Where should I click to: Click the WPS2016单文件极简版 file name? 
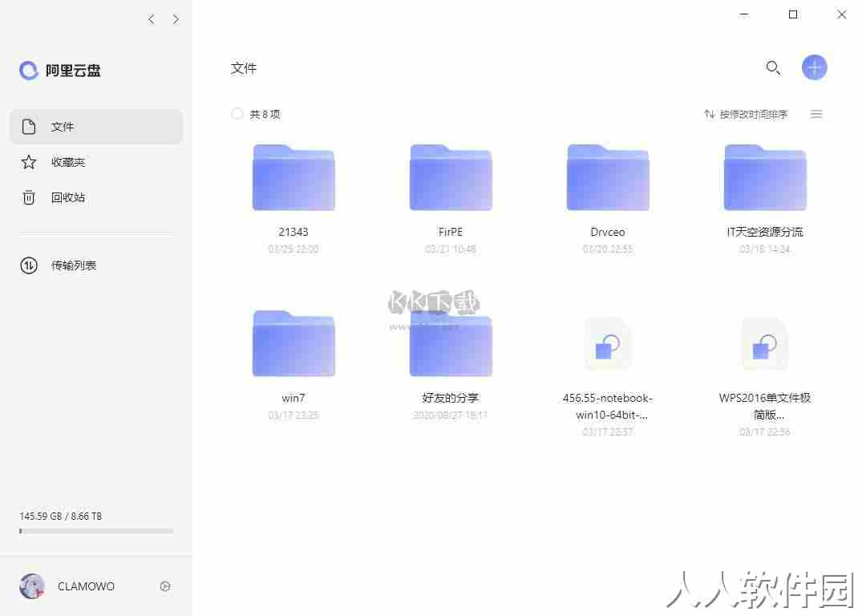(x=765, y=406)
